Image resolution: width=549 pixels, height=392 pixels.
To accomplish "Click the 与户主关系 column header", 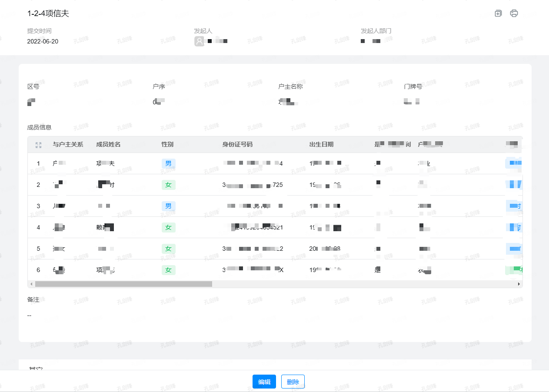I will pyautogui.click(x=68, y=145).
